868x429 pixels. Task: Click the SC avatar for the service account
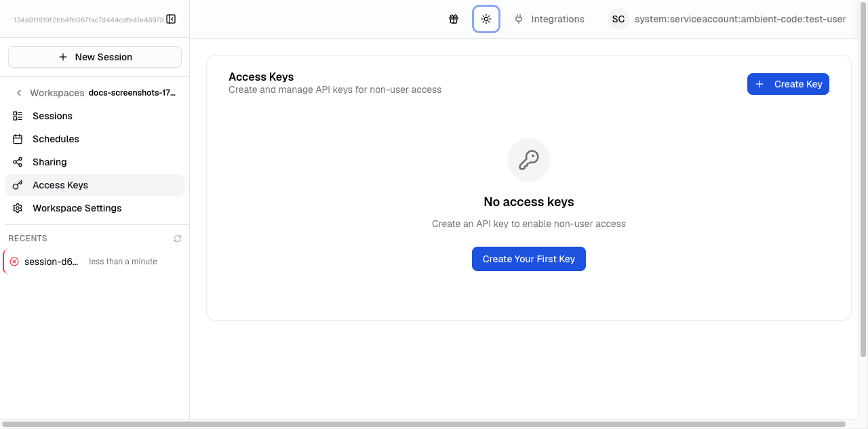click(618, 19)
